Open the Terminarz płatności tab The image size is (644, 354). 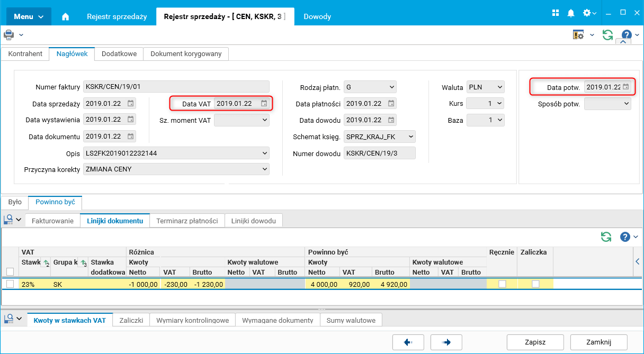[x=187, y=221]
